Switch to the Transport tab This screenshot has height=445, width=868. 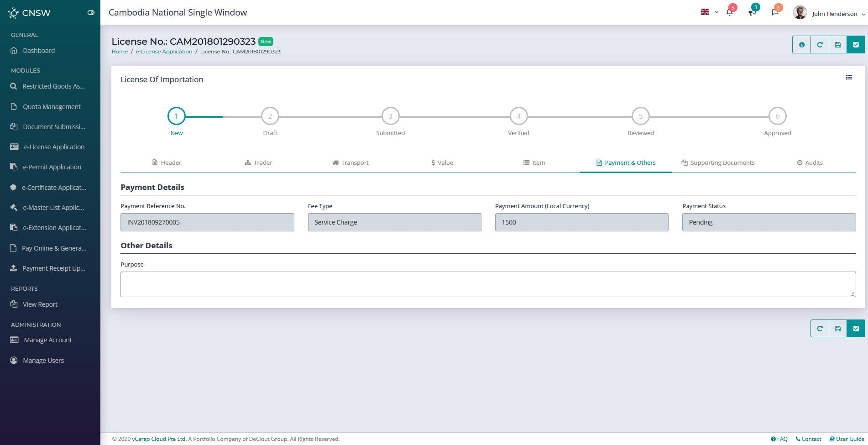pyautogui.click(x=350, y=163)
